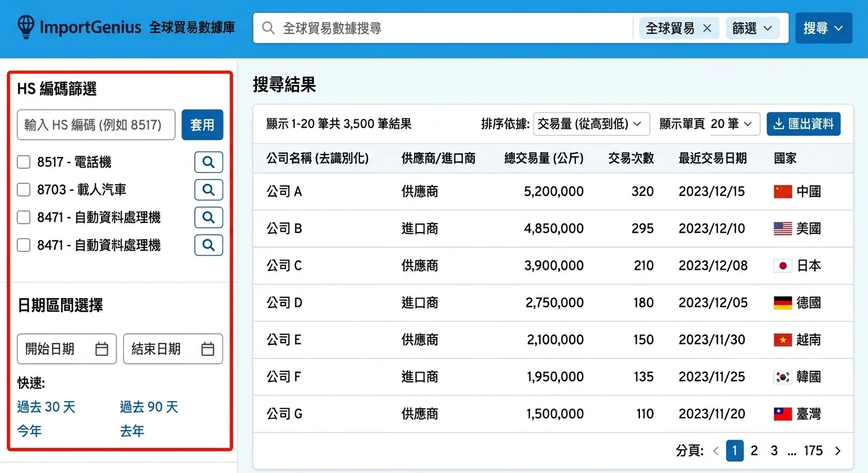This screenshot has height=473, width=868.
Task: Open the 結束日期 date picker
Action: coord(173,349)
